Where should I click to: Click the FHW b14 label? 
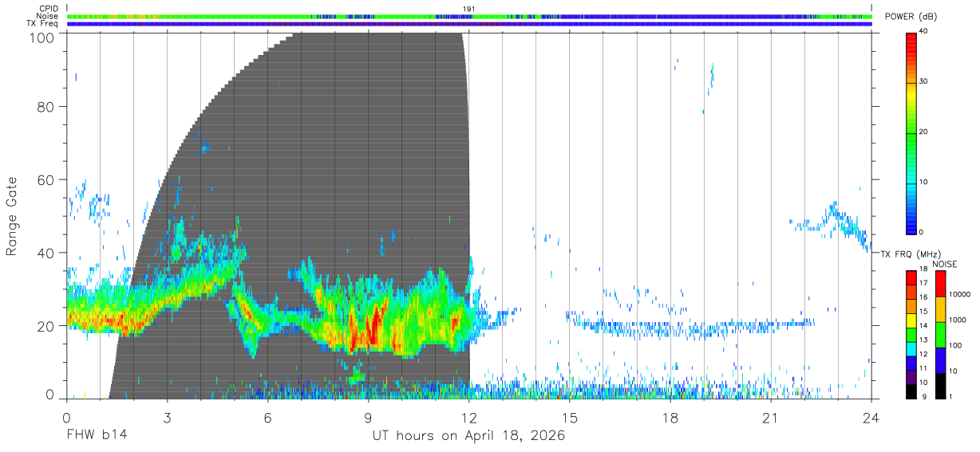tap(97, 435)
